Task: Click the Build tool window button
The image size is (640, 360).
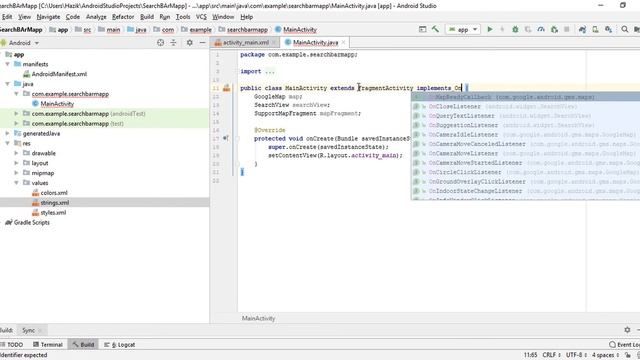Action: 83,344
